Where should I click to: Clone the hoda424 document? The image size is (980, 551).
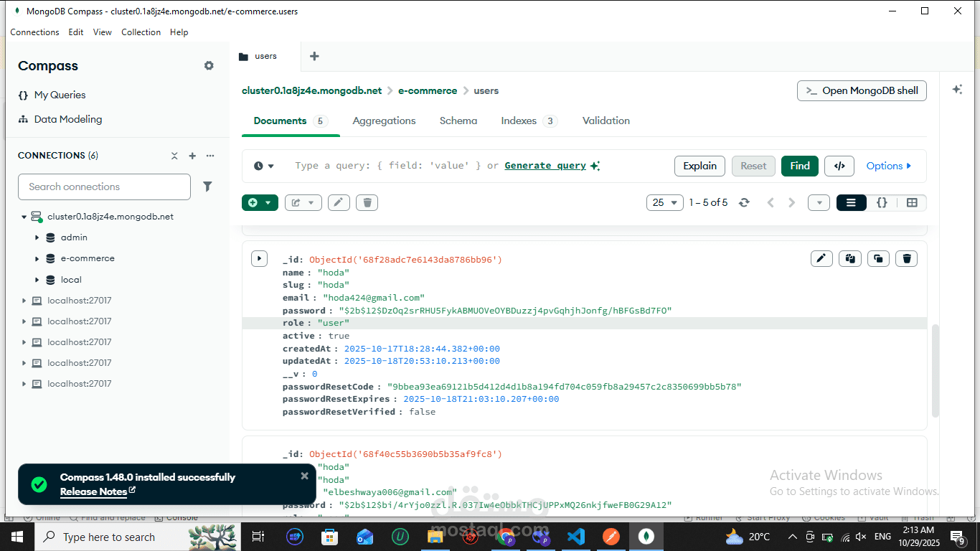pyautogui.click(x=878, y=258)
